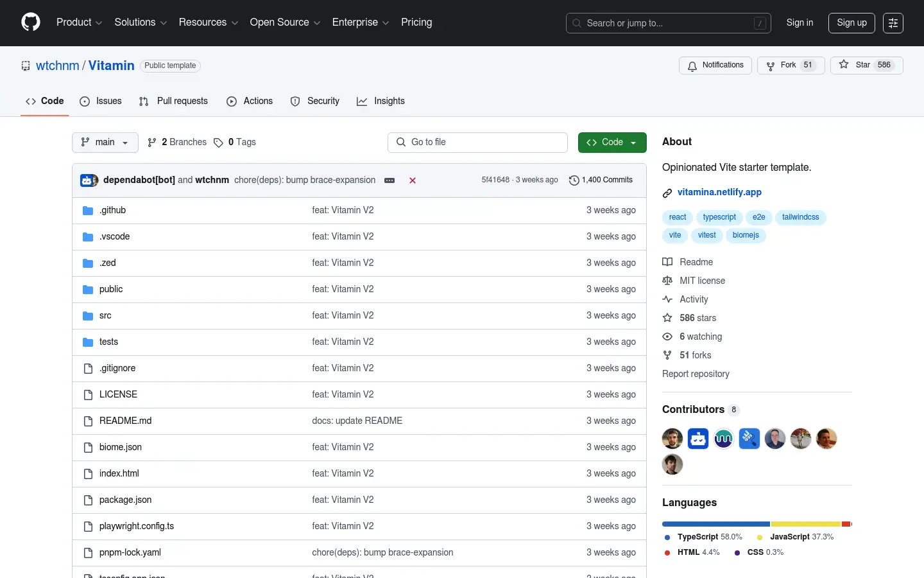Open the Resources dropdown menu
The image size is (924, 578).
click(209, 22)
